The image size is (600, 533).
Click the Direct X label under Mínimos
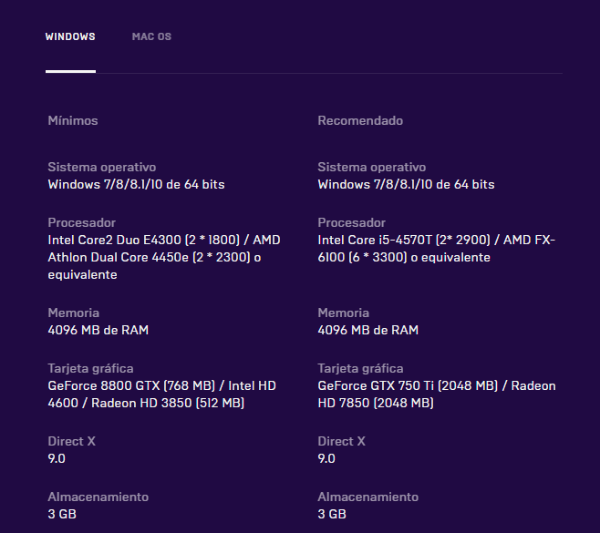tap(72, 441)
